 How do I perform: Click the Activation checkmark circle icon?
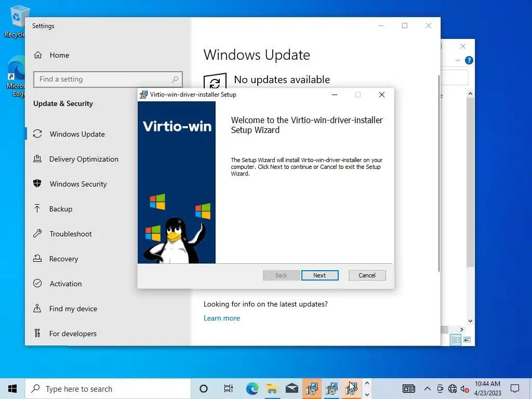point(37,283)
